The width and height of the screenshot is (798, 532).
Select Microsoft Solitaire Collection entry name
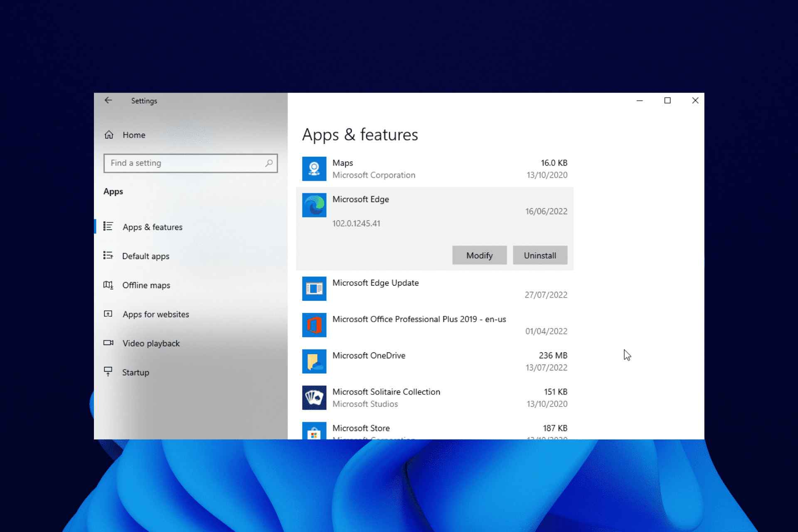(x=386, y=392)
